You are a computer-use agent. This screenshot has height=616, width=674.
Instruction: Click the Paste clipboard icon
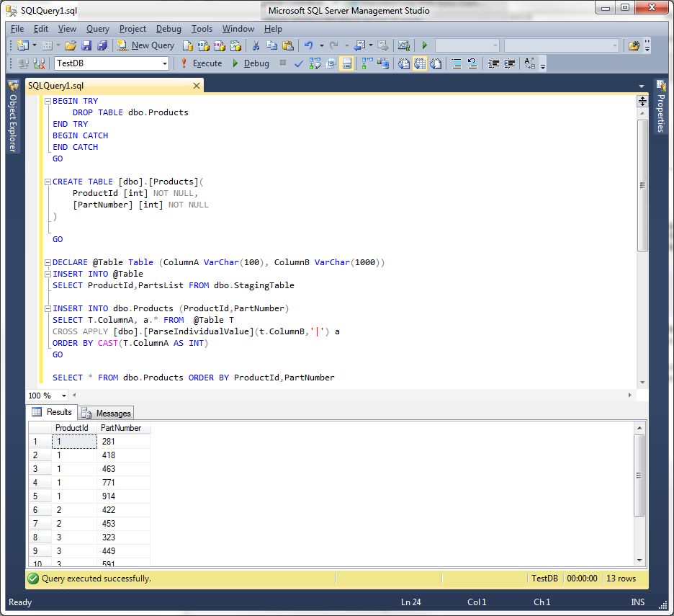click(287, 45)
